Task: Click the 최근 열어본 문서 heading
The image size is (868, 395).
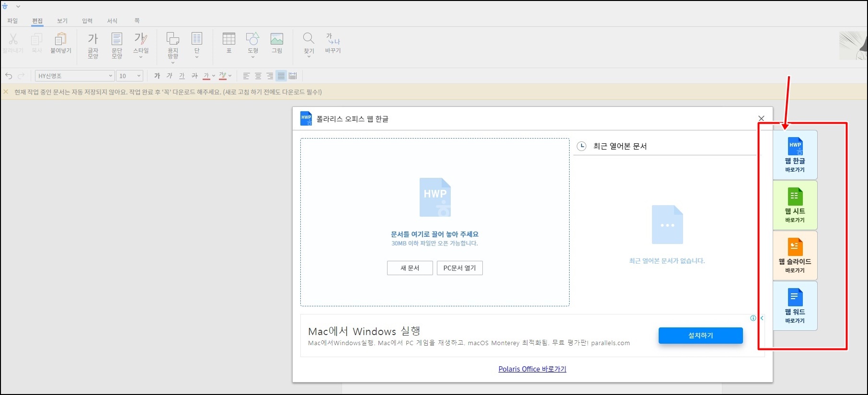Action: point(620,146)
